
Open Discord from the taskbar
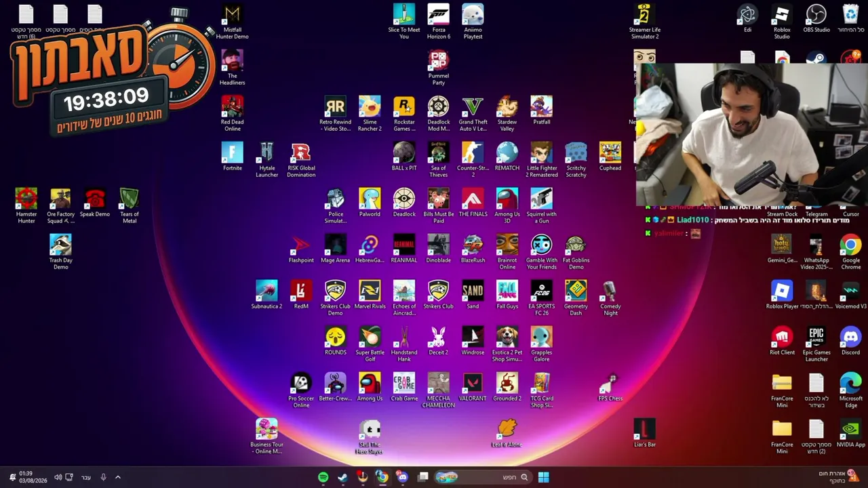(x=403, y=477)
